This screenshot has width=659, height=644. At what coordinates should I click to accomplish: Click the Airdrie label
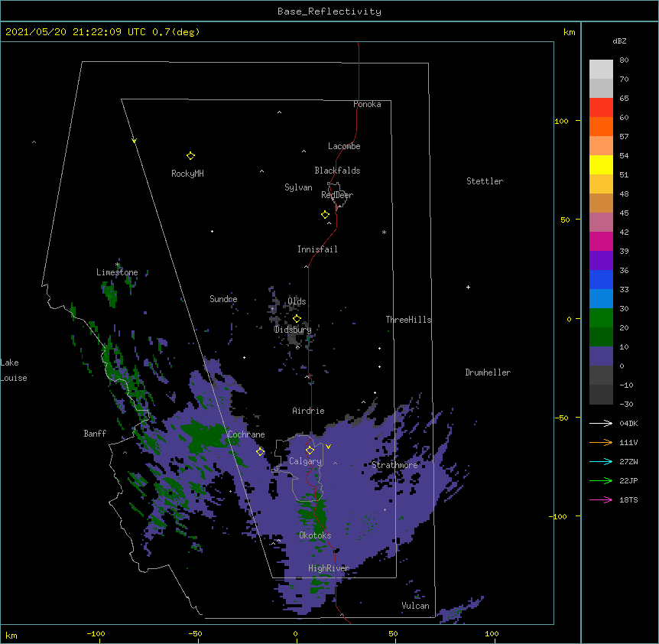[308, 411]
